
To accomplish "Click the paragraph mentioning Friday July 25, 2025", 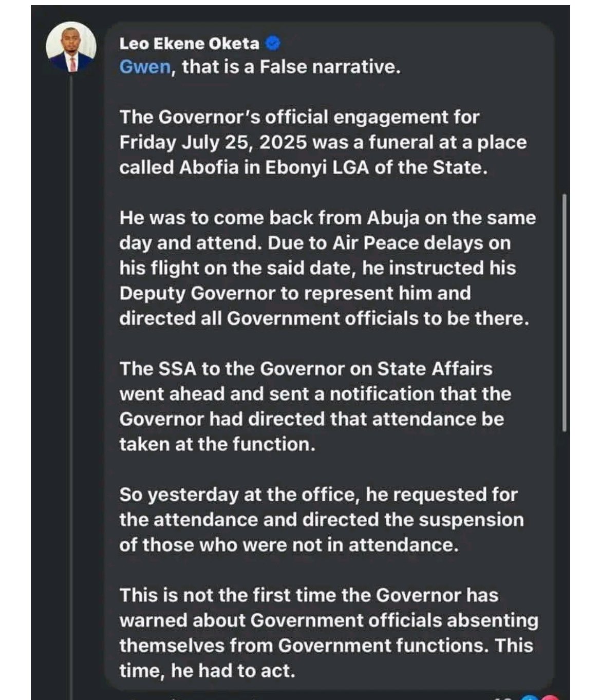I will point(323,142).
